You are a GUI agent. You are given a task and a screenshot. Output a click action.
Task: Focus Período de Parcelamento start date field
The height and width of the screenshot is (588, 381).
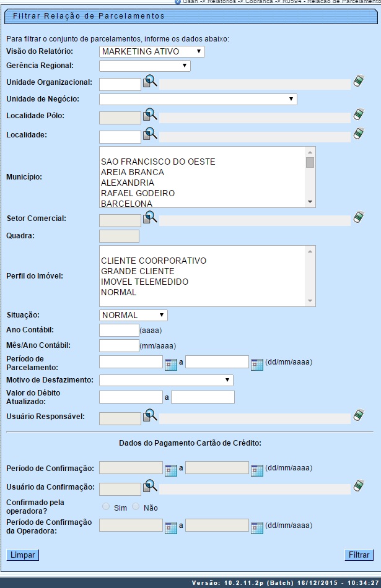click(x=131, y=362)
